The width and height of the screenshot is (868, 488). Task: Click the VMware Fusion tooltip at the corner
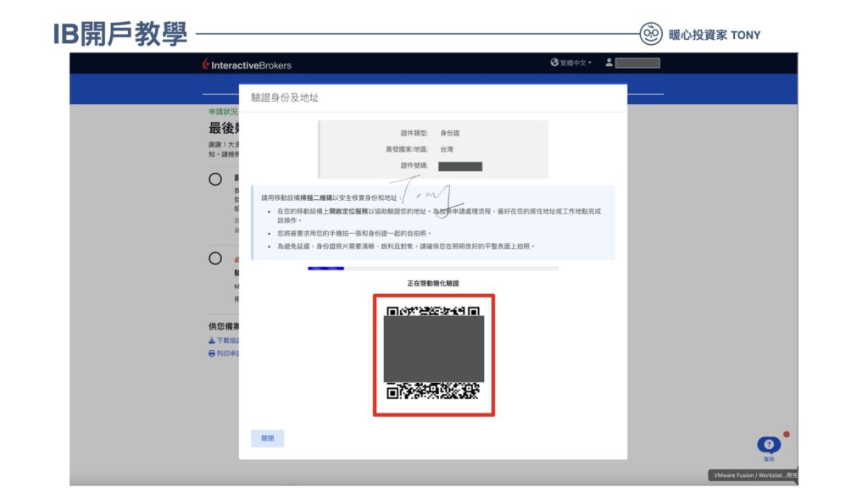(753, 475)
